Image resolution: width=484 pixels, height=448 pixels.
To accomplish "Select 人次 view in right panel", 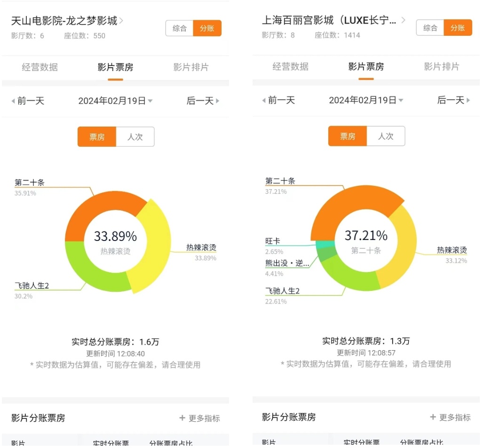I will point(386,136).
